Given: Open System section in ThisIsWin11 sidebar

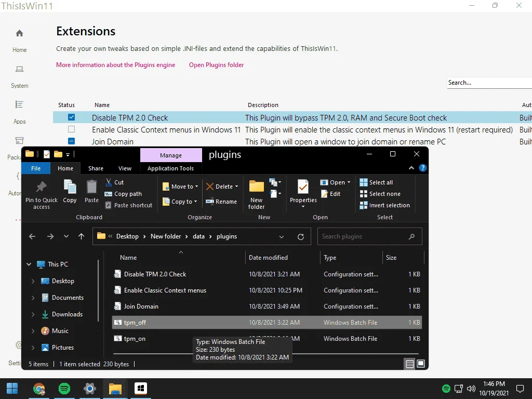Looking at the screenshot, I should 19,77.
